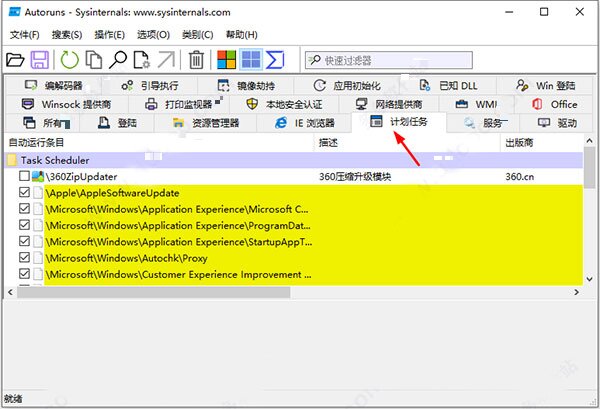The width and height of the screenshot is (600, 409).
Task: Click the vertical scrollbar up arrow
Action: 589,141
